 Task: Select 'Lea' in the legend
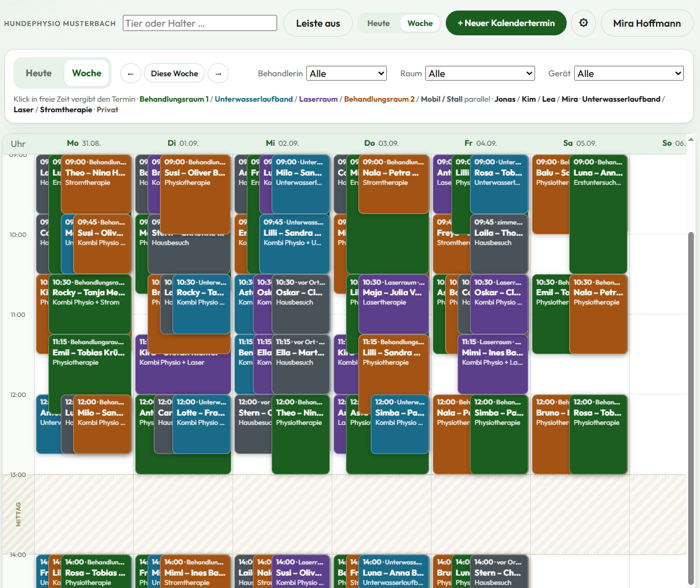tap(549, 99)
